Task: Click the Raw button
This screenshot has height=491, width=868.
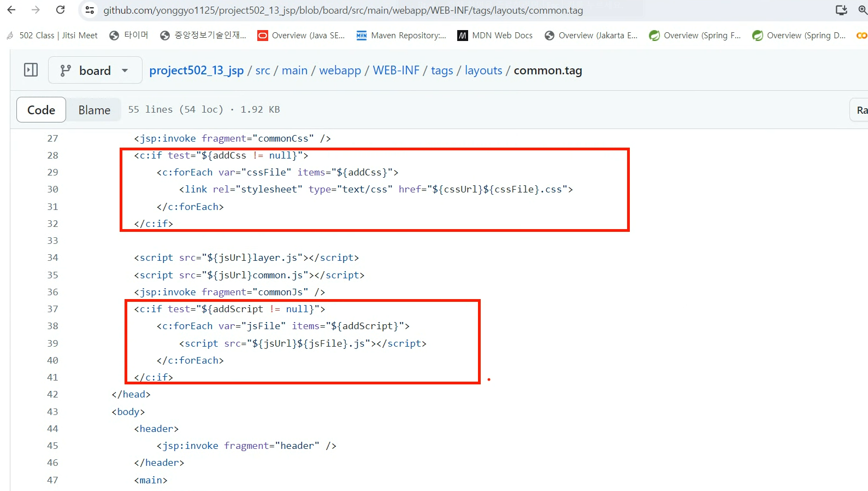Action: tap(860, 110)
